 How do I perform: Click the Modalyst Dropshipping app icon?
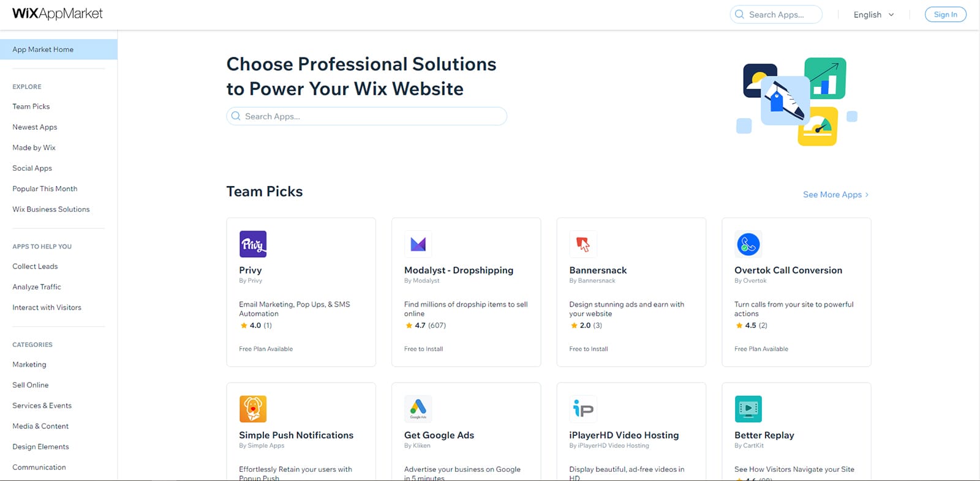point(418,244)
